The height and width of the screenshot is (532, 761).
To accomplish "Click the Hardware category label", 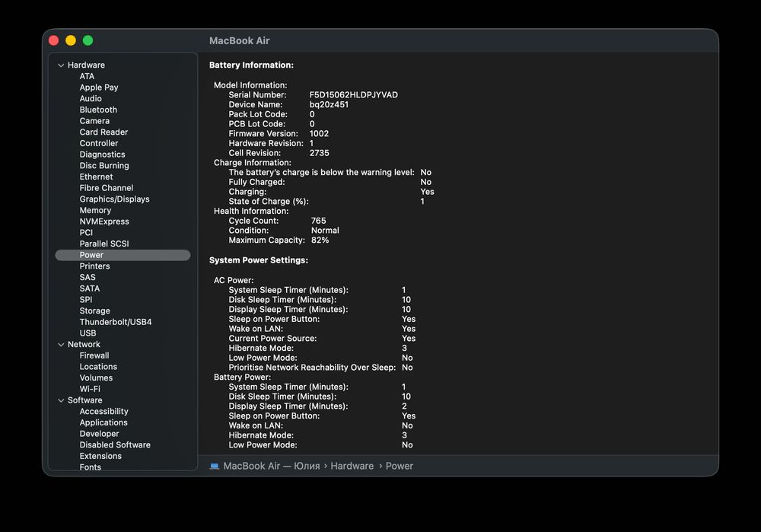I will click(87, 65).
